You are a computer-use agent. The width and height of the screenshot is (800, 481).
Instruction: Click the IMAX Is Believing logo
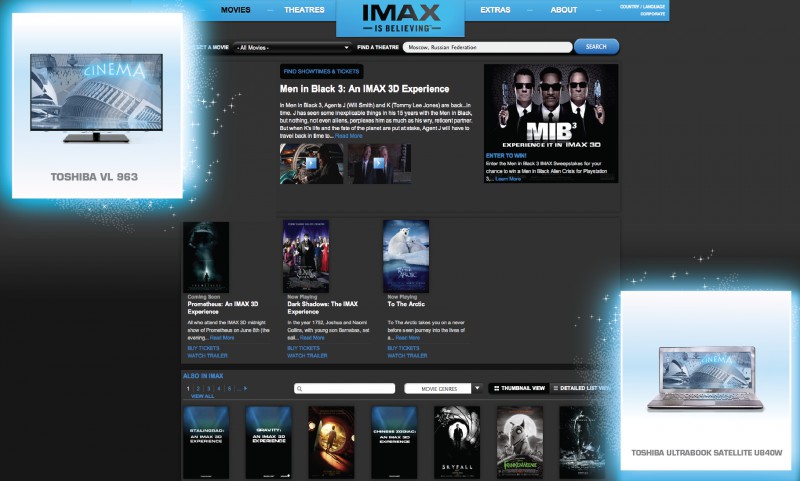401,18
